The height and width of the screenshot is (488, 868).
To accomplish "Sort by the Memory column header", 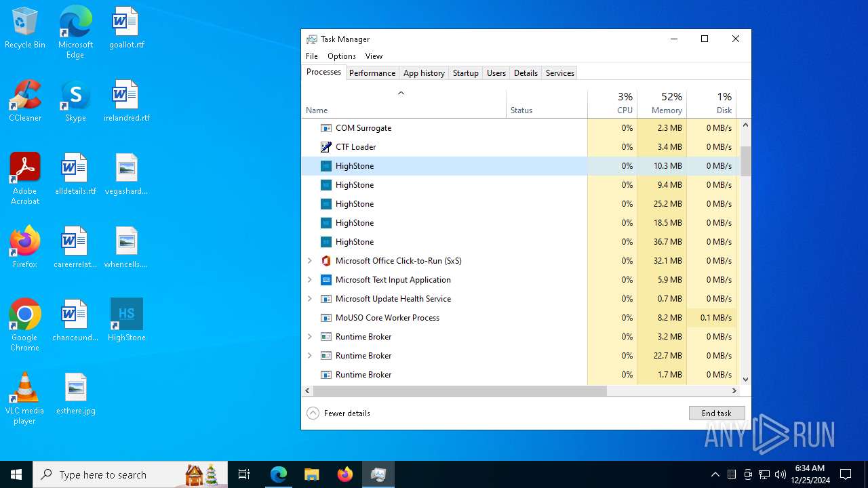I will (662, 102).
